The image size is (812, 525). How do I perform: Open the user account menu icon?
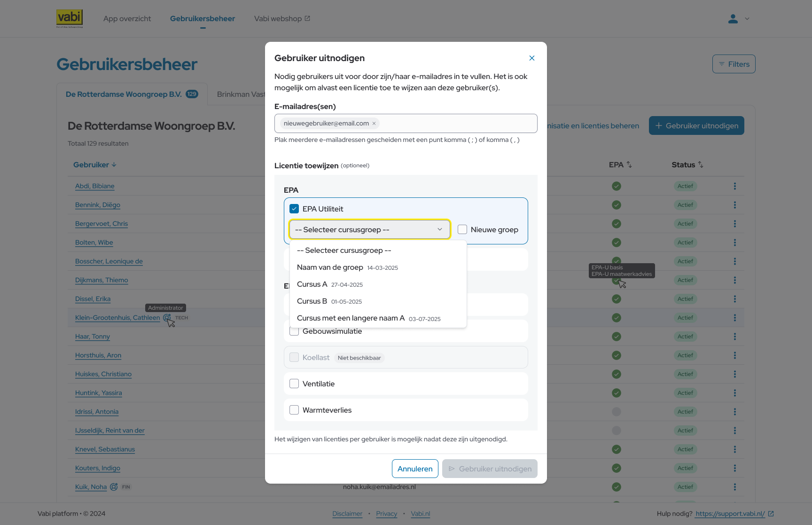click(x=733, y=19)
